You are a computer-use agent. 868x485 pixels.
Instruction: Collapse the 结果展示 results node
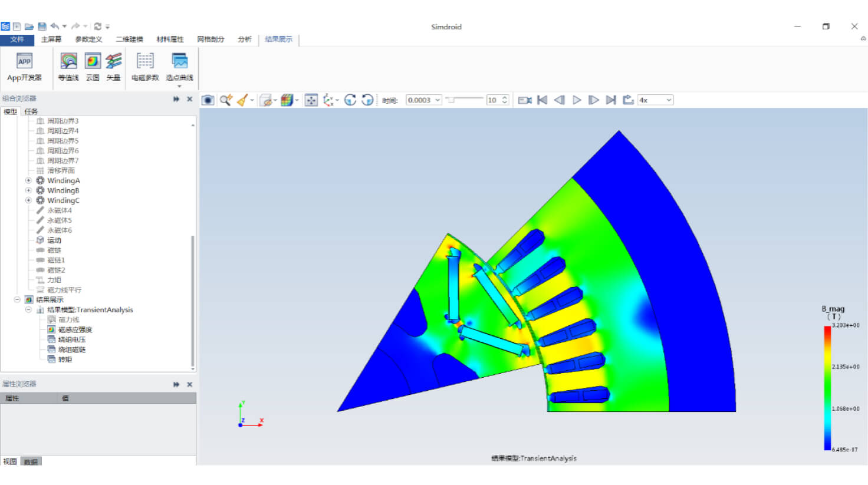(17, 299)
